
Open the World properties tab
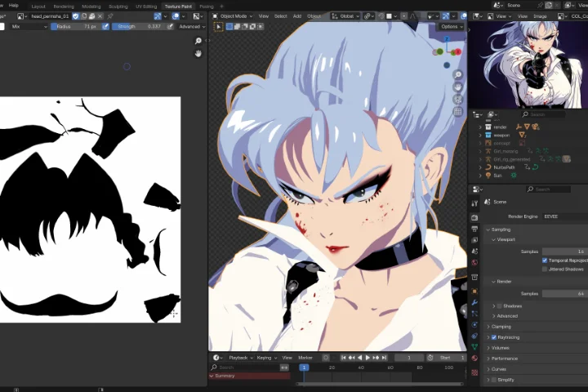tap(474, 263)
